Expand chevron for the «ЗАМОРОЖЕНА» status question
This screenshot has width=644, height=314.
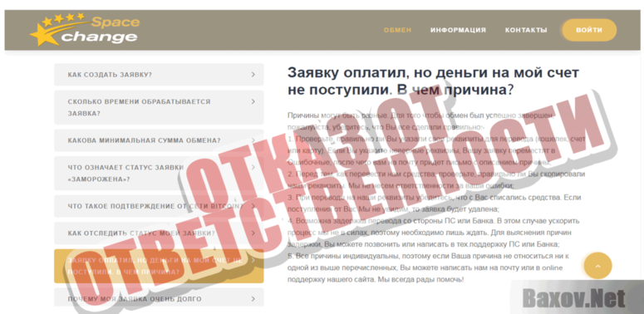(x=253, y=168)
